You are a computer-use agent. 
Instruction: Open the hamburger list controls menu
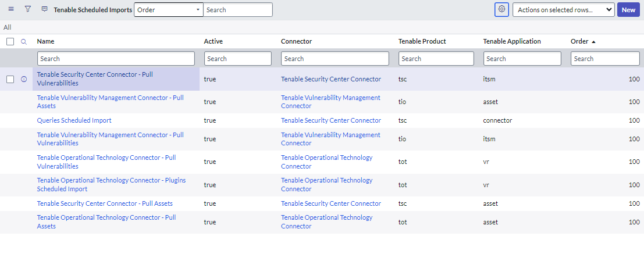(11, 9)
